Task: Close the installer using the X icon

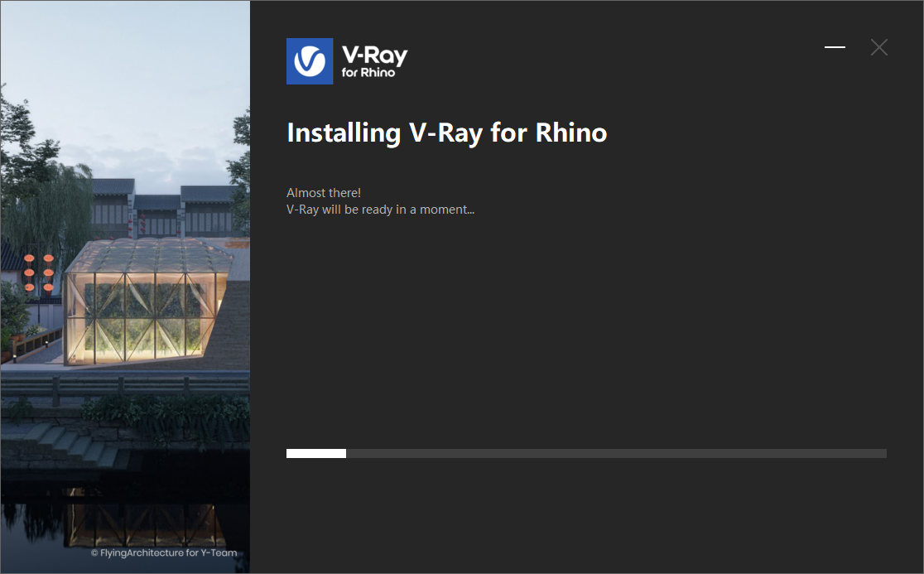Action: pyautogui.click(x=878, y=47)
